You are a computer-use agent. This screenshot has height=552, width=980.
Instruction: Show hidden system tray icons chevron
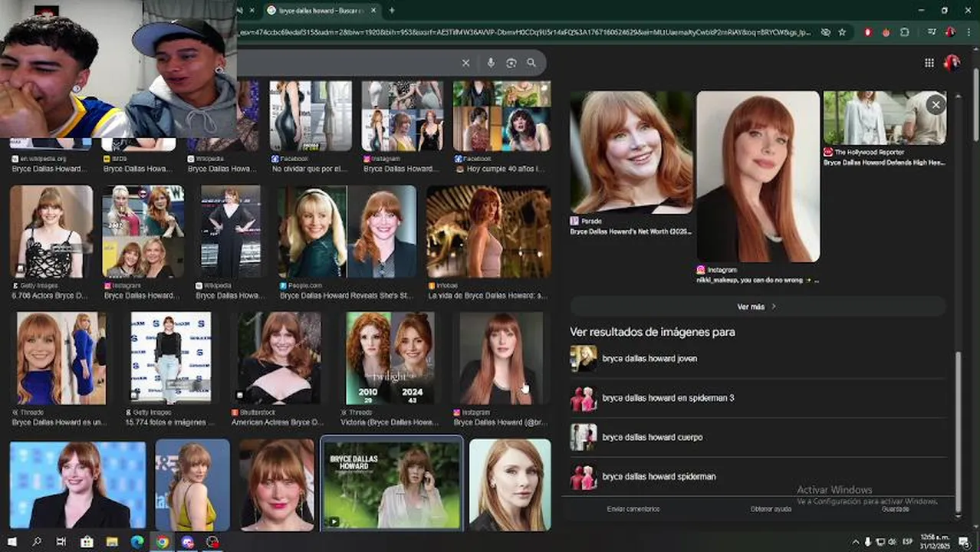[856, 542]
